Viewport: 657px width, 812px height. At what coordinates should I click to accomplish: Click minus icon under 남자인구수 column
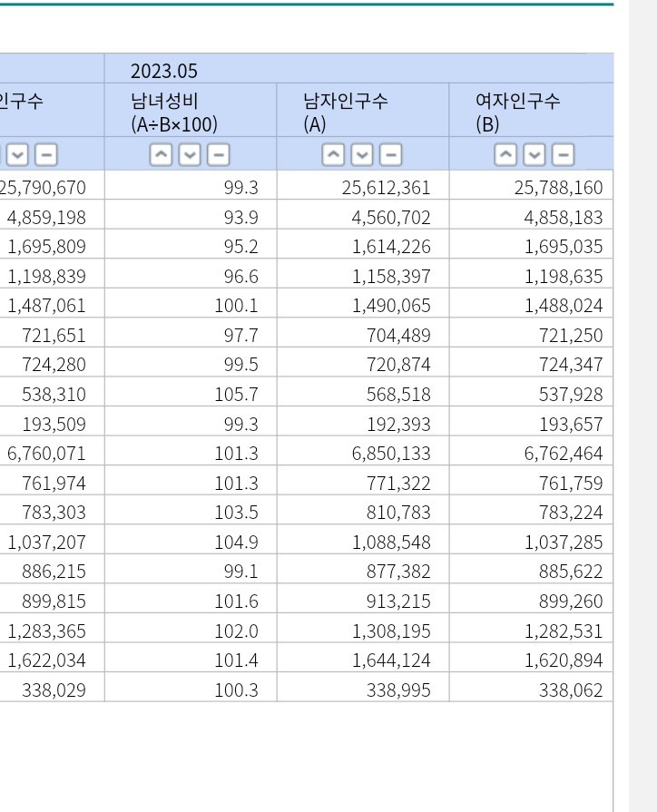click(x=390, y=155)
